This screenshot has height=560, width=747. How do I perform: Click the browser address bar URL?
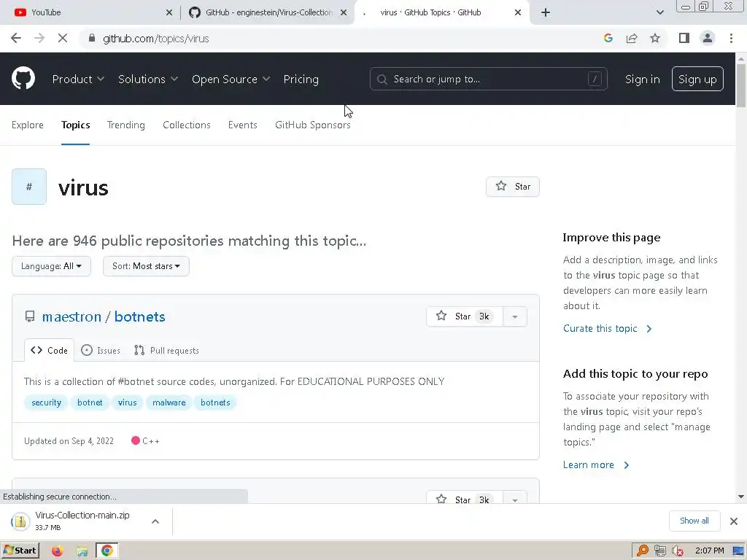point(156,39)
